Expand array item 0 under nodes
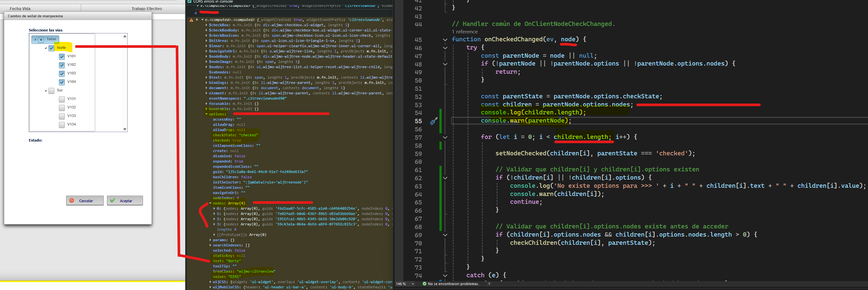Screen dimensions: 868x290 [214, 208]
